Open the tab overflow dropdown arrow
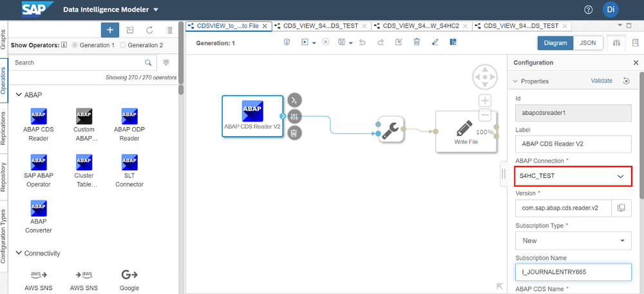Image resolution: width=644 pixels, height=294 pixels. pos(620,26)
